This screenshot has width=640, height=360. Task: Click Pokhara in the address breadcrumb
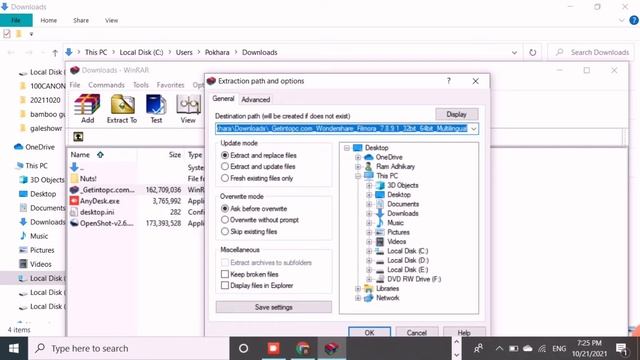tap(217, 52)
